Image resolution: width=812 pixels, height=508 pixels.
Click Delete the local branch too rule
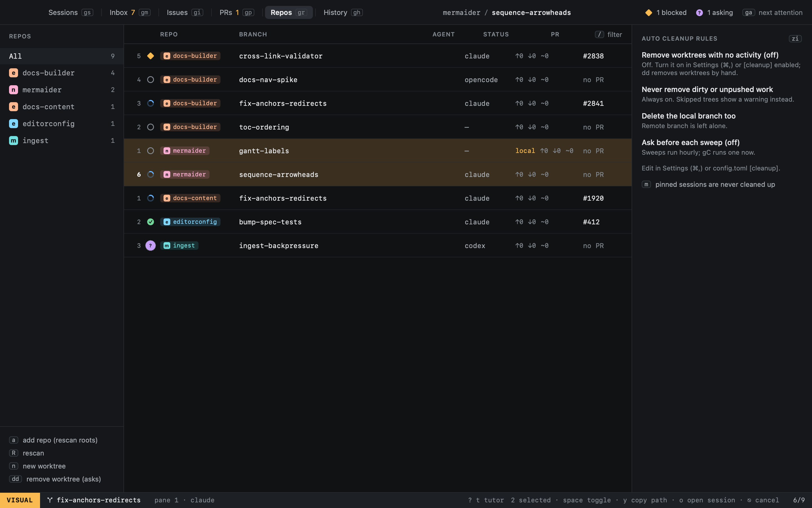(689, 116)
